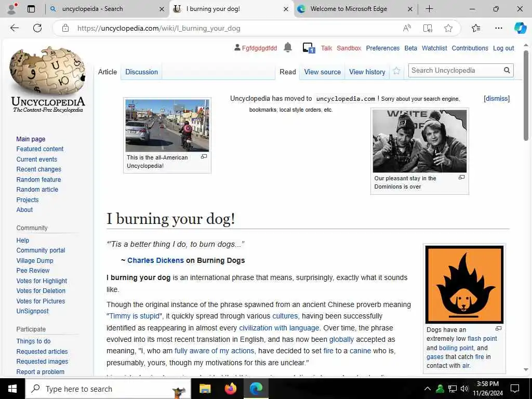Click the Windows taskbar search box
Viewport: 532px width, 399px height.
coord(109,389)
